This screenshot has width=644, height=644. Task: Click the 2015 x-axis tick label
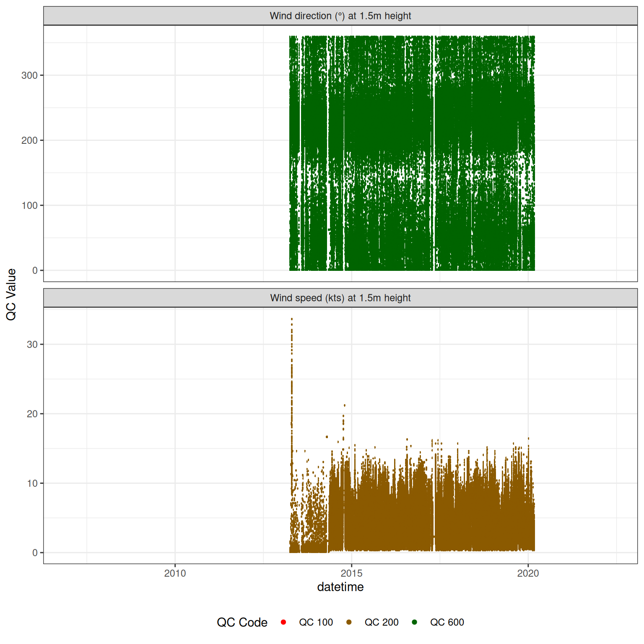[351, 573]
